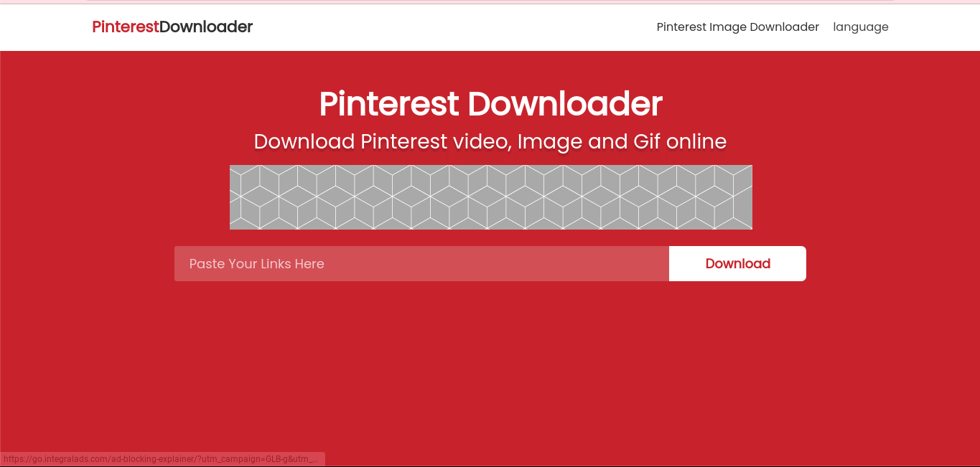Focus the Paste Your Links Here field

tap(421, 264)
